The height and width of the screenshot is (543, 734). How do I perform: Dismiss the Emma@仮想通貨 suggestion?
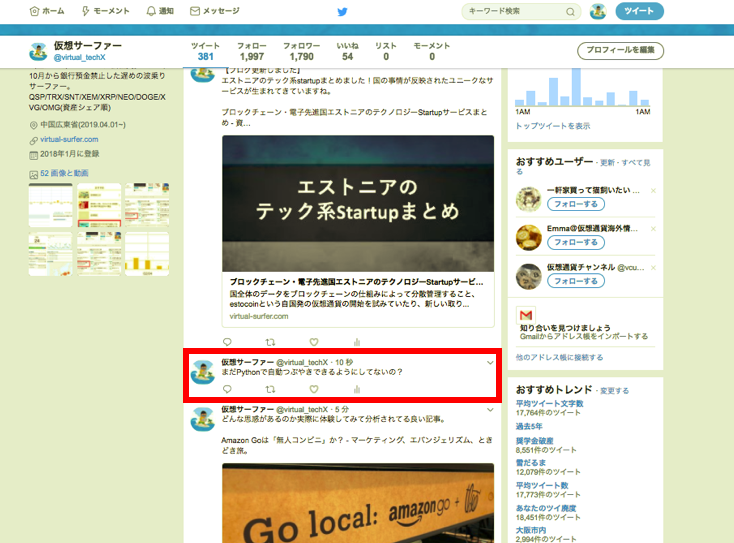pyautogui.click(x=653, y=229)
